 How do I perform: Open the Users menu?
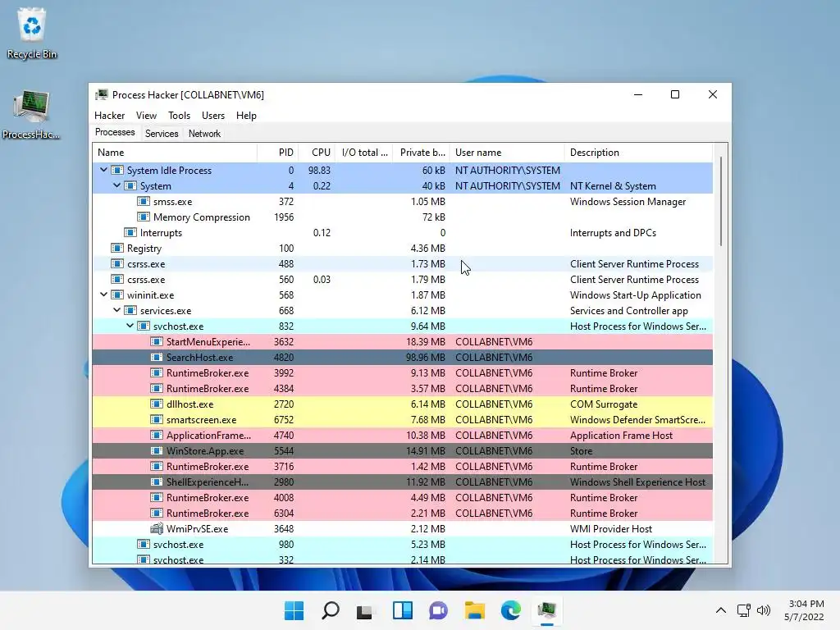point(213,115)
